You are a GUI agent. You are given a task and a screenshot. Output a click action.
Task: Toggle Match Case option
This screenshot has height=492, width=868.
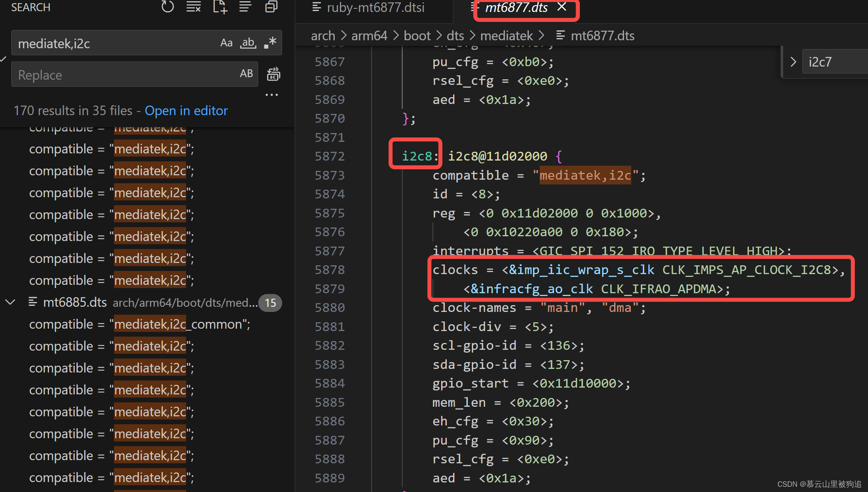coord(226,43)
